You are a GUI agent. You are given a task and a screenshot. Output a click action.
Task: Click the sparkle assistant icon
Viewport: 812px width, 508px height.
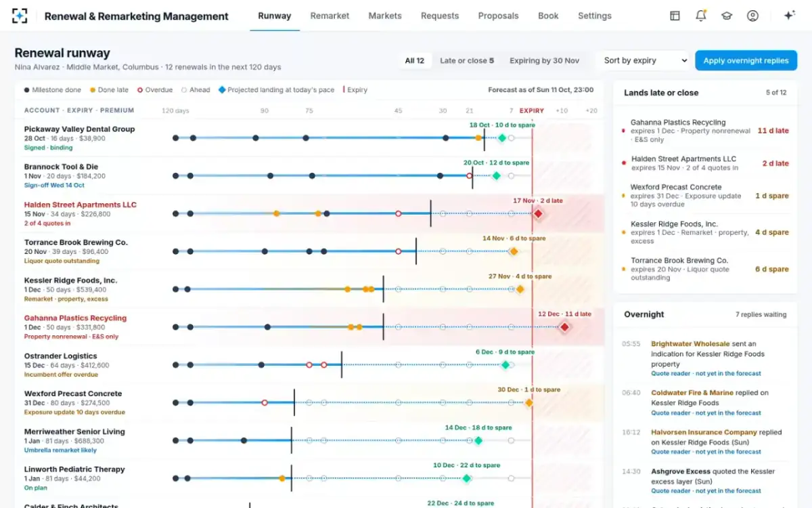(788, 16)
